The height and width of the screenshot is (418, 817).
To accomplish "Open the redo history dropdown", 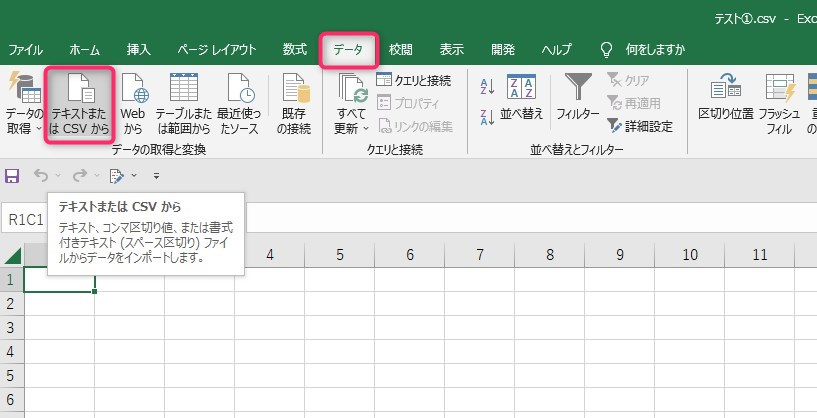I will tap(96, 176).
